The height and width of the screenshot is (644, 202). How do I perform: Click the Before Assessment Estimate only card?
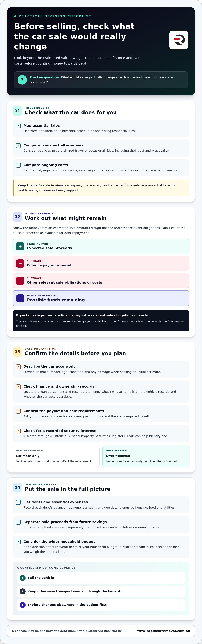56,456
